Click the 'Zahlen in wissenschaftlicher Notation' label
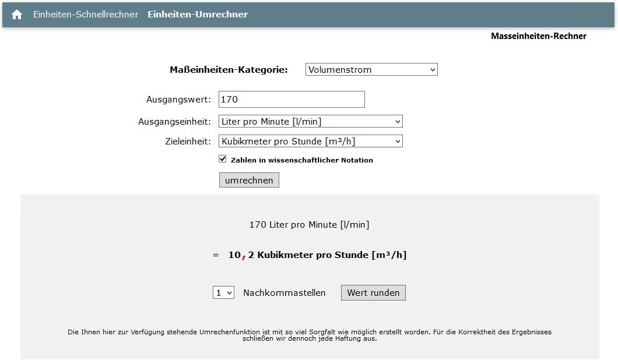Screen dimensions: 618x364 tap(301, 160)
